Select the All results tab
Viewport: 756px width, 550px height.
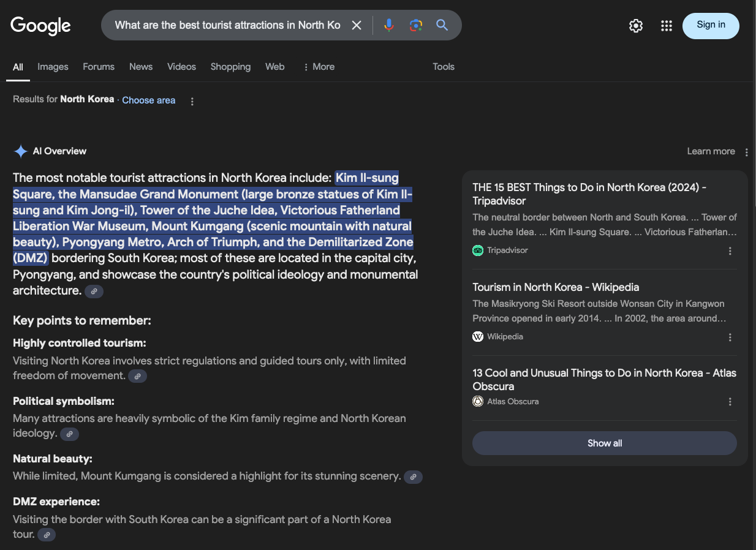pyautogui.click(x=18, y=67)
